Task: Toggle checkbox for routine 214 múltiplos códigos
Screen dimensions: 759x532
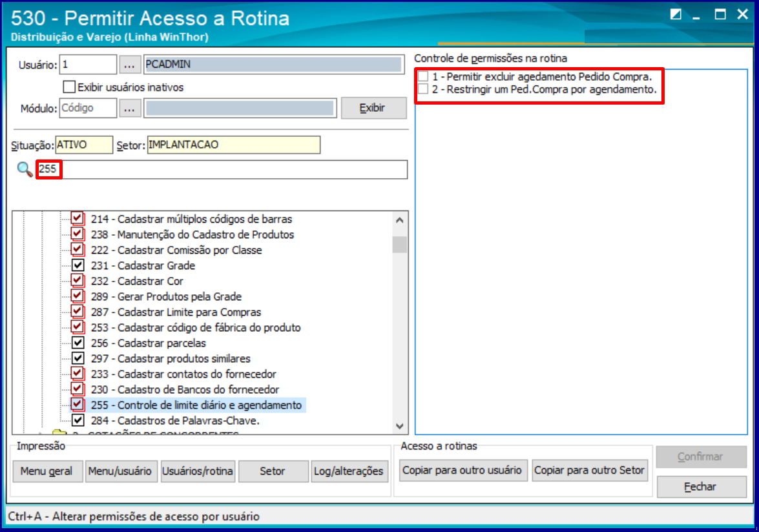Action: (x=78, y=219)
